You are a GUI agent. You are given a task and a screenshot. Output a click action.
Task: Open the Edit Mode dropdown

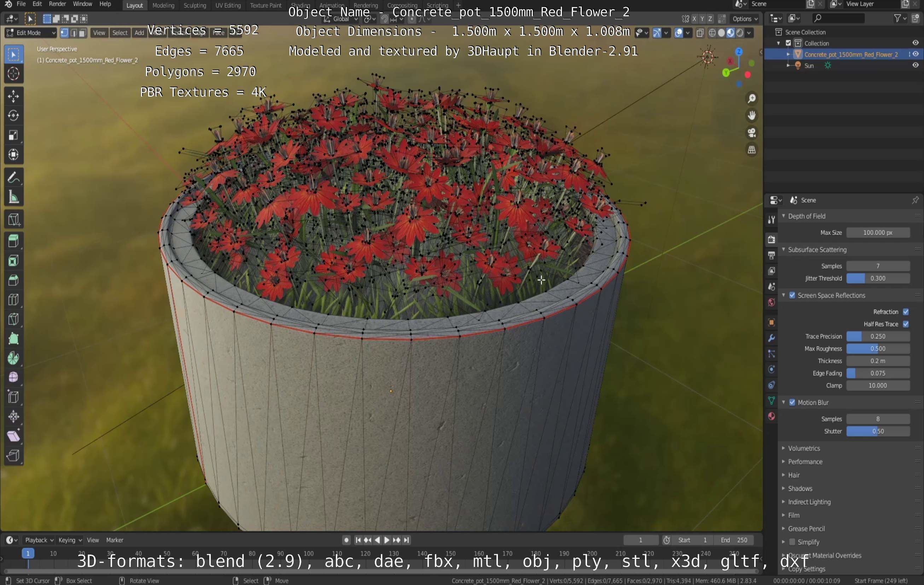(31, 33)
